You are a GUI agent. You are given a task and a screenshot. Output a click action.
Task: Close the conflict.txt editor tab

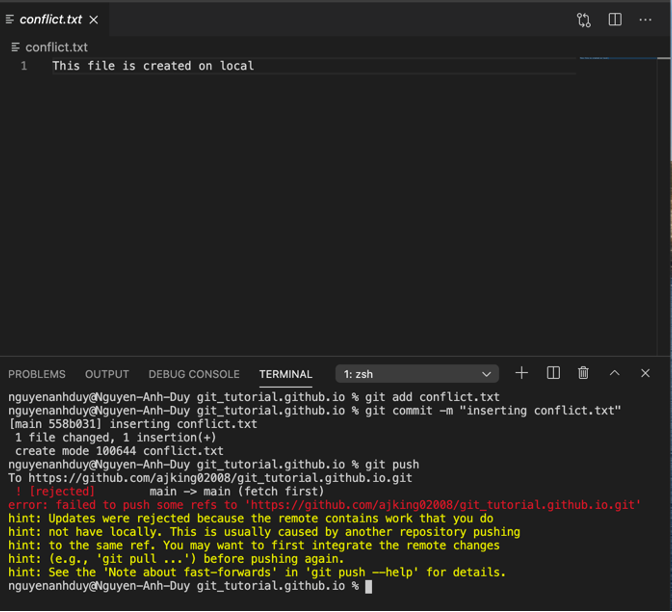coord(94,20)
